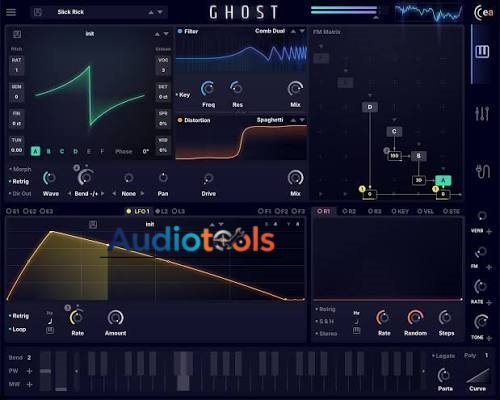Toggle Legato mode

[444, 356]
